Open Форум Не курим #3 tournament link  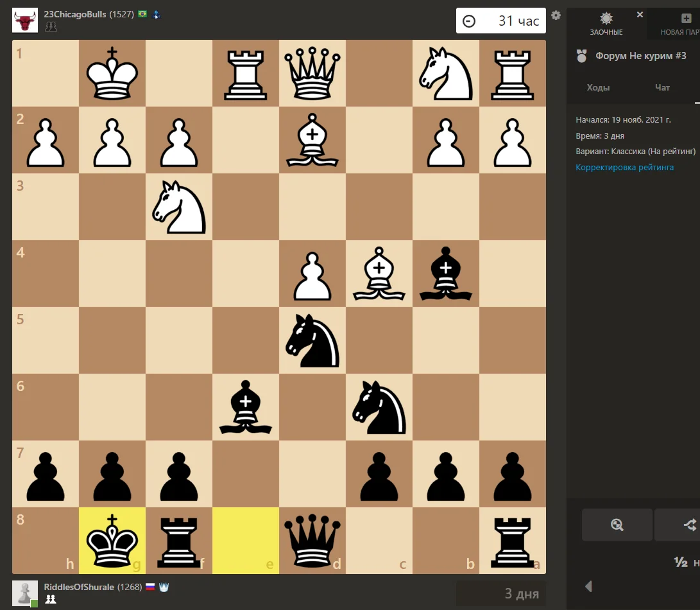(640, 56)
